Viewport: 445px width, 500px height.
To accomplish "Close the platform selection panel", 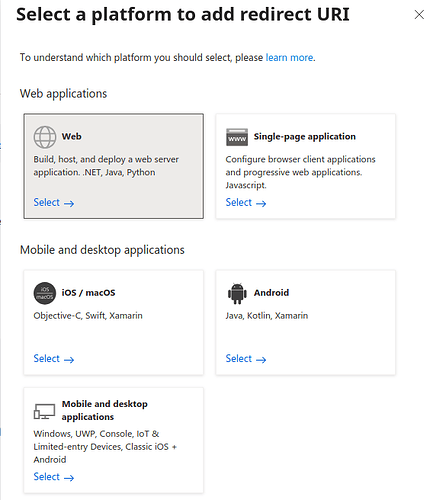I will [419, 15].
